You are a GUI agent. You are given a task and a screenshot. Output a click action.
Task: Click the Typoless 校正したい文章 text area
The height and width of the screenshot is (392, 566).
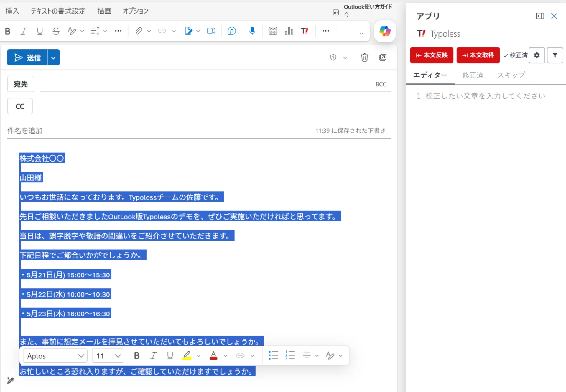485,96
